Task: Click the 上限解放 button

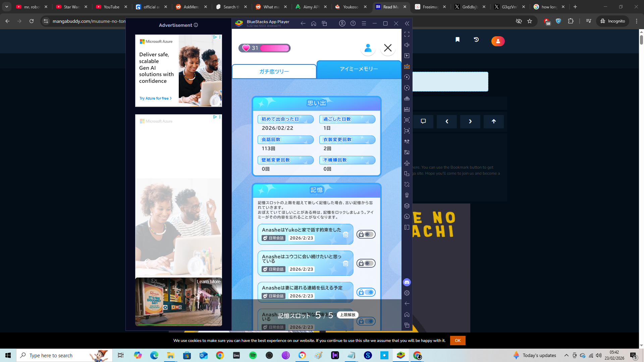Action: (347, 315)
